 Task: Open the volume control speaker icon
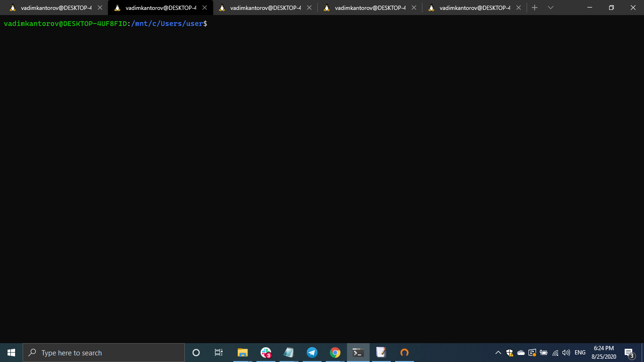pyautogui.click(x=566, y=353)
